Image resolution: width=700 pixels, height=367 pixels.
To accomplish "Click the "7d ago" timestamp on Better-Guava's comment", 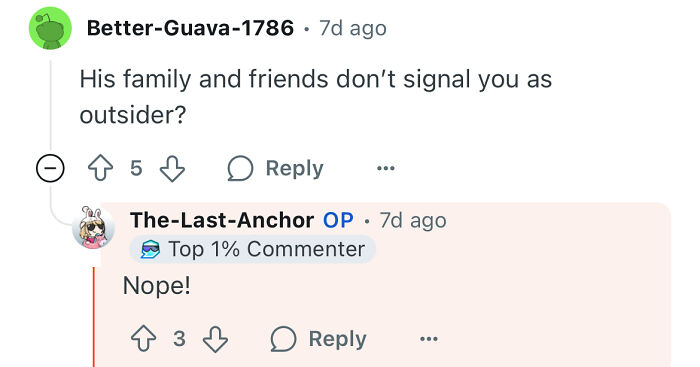I will tap(353, 28).
